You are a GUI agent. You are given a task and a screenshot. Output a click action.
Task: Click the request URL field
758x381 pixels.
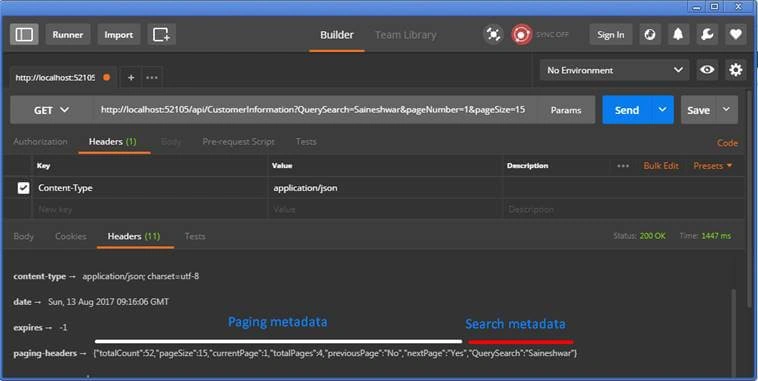click(x=314, y=110)
